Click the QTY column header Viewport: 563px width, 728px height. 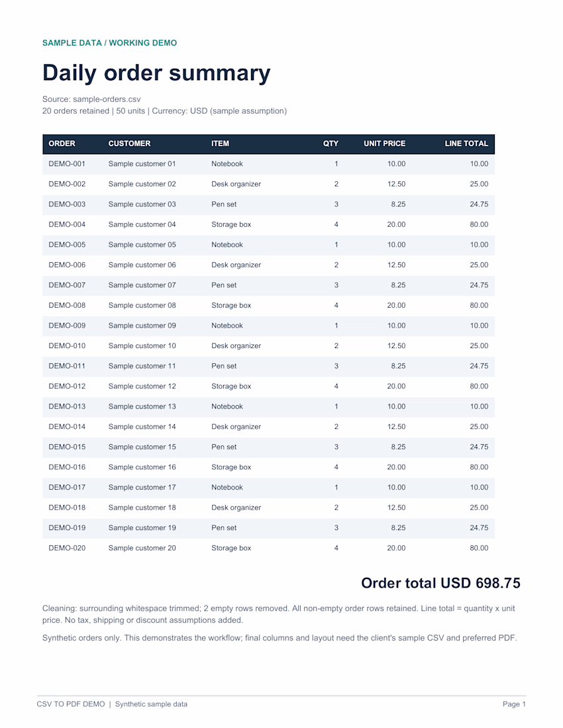[331, 144]
